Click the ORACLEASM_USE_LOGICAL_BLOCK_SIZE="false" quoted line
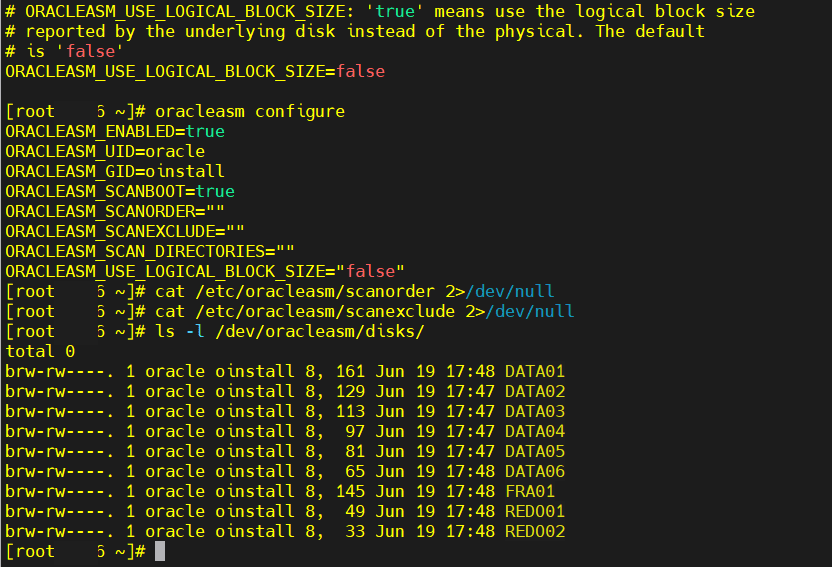 tap(205, 272)
